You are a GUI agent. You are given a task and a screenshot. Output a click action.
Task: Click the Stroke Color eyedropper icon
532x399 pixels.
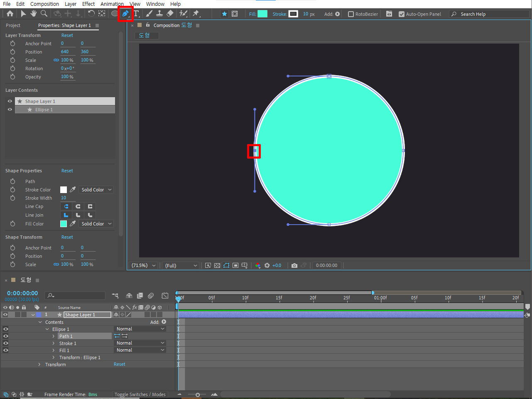(73, 189)
